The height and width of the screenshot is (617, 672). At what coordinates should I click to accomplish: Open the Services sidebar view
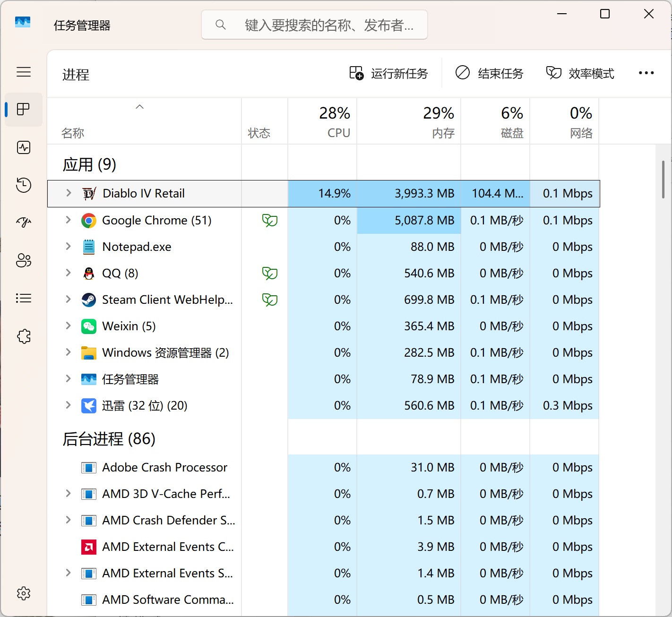pos(24,336)
